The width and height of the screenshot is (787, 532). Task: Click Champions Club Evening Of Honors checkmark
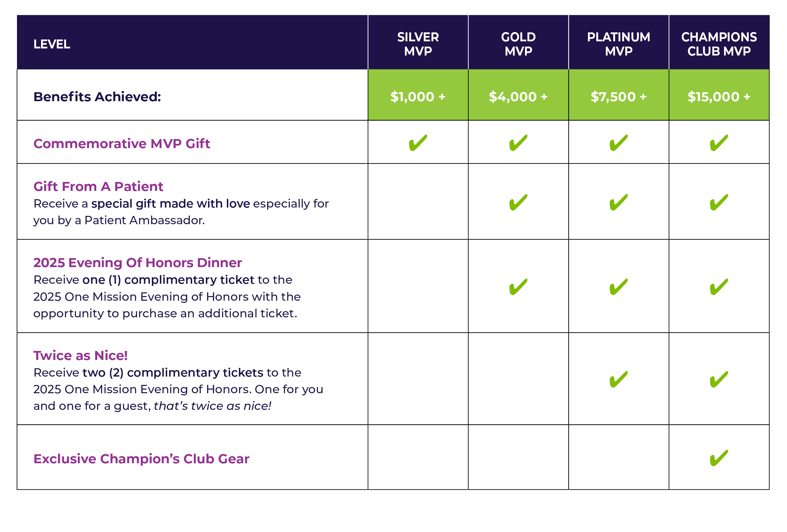point(718,287)
